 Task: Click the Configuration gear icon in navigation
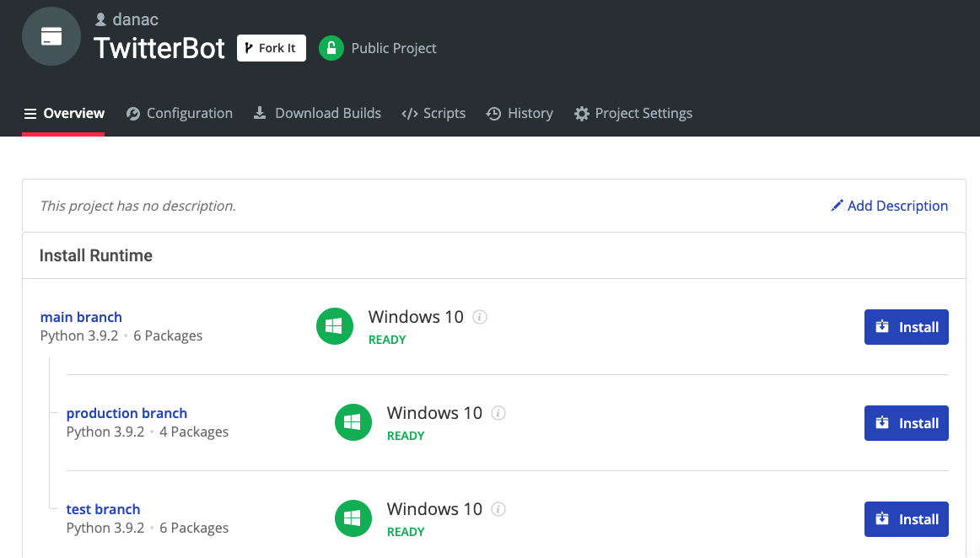pos(132,113)
